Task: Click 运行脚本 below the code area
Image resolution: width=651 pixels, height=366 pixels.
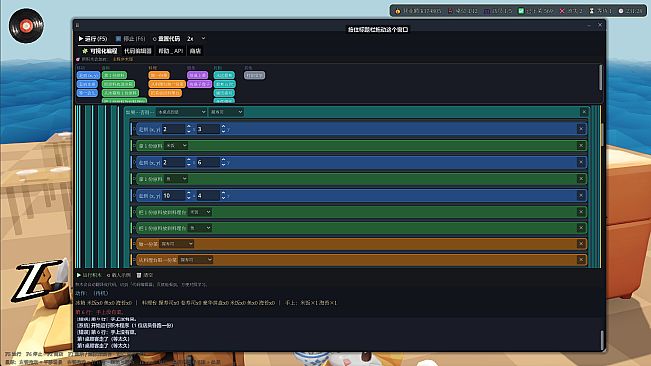Action: [x=89, y=275]
